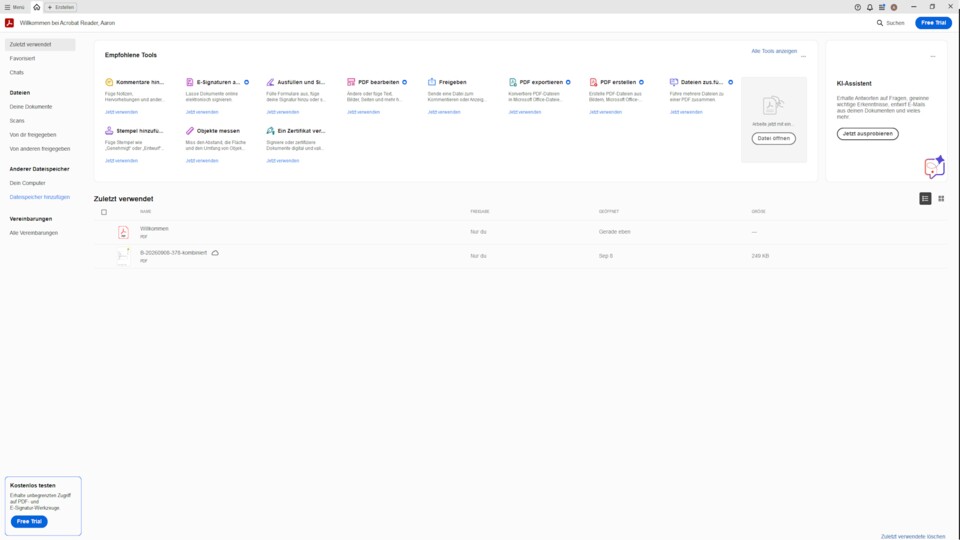This screenshot has width=960, height=540.
Task: Open the PDF erstellen tool icon
Action: pyautogui.click(x=593, y=82)
